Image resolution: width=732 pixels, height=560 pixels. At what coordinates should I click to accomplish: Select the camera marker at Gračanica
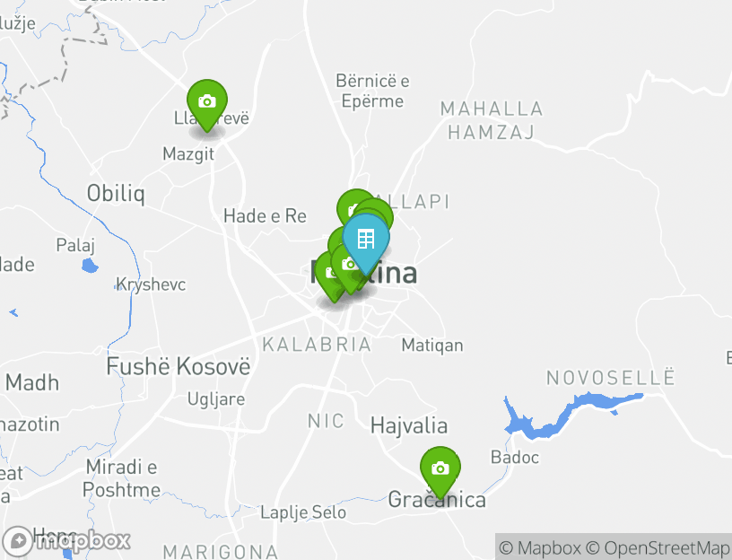tap(440, 470)
